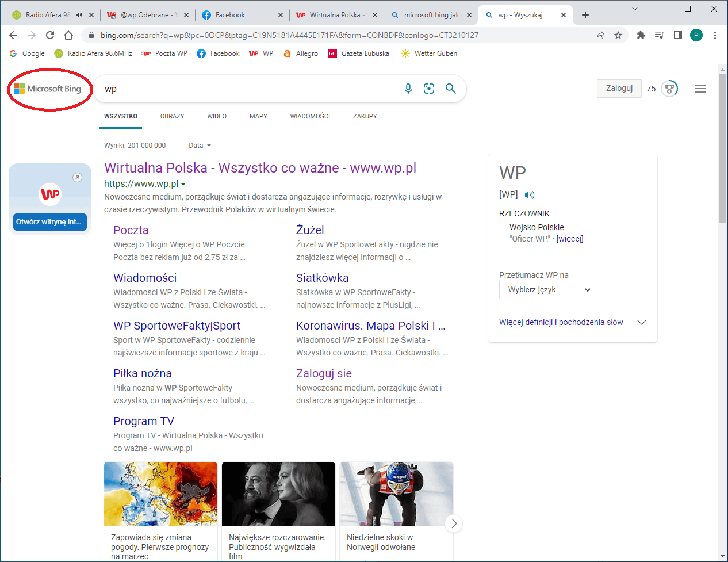This screenshot has width=728, height=562.
Task: Select WIADOMOŚCI search category
Action: (x=310, y=116)
